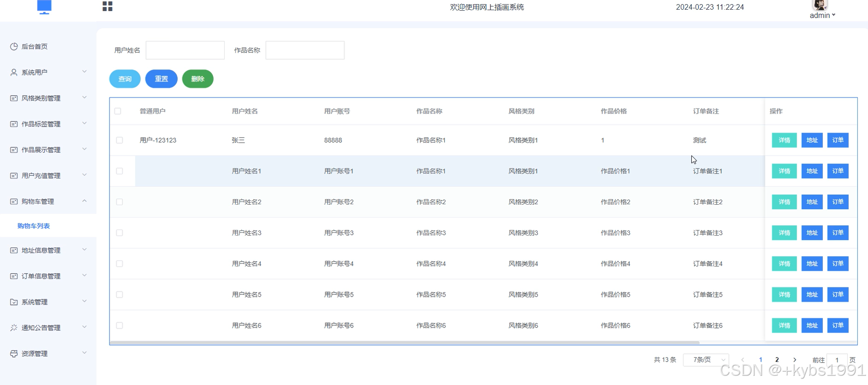868x385 pixels.
Task: Check the row for 用户姓名3
Action: pos(120,232)
